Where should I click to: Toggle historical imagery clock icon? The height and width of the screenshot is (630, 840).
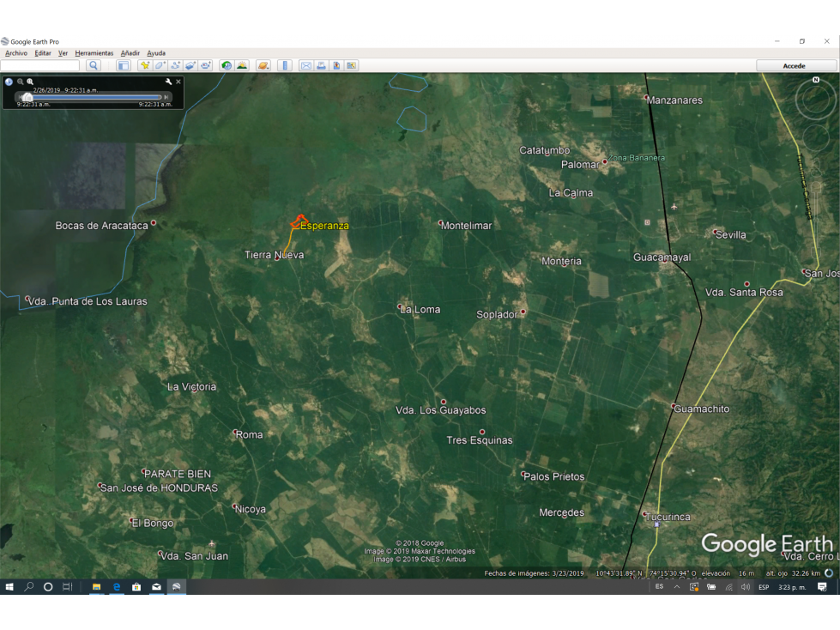point(227,65)
